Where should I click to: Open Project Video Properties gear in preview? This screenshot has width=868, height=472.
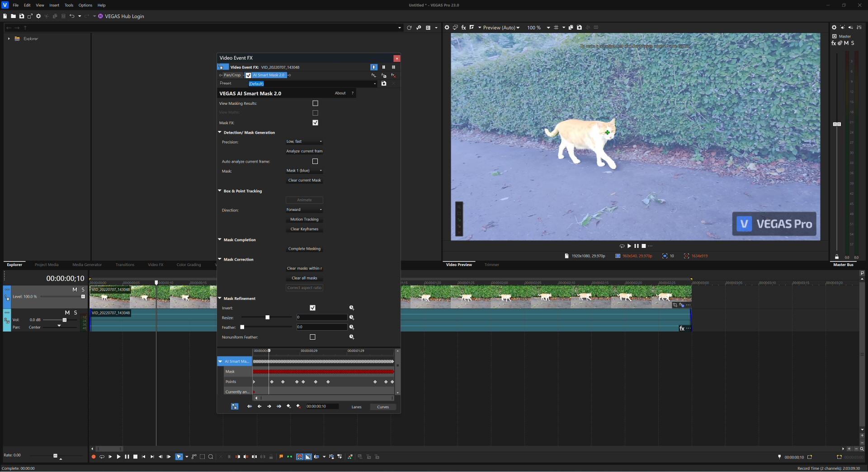pos(447,28)
